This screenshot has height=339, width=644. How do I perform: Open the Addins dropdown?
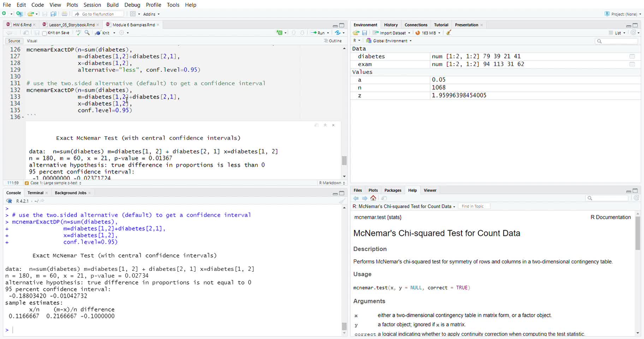[151, 14]
